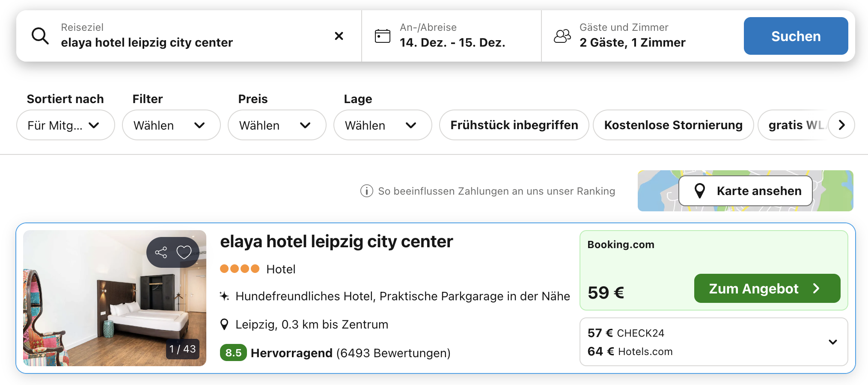
Task: Open the Sortiert nach dropdown
Action: [65, 125]
